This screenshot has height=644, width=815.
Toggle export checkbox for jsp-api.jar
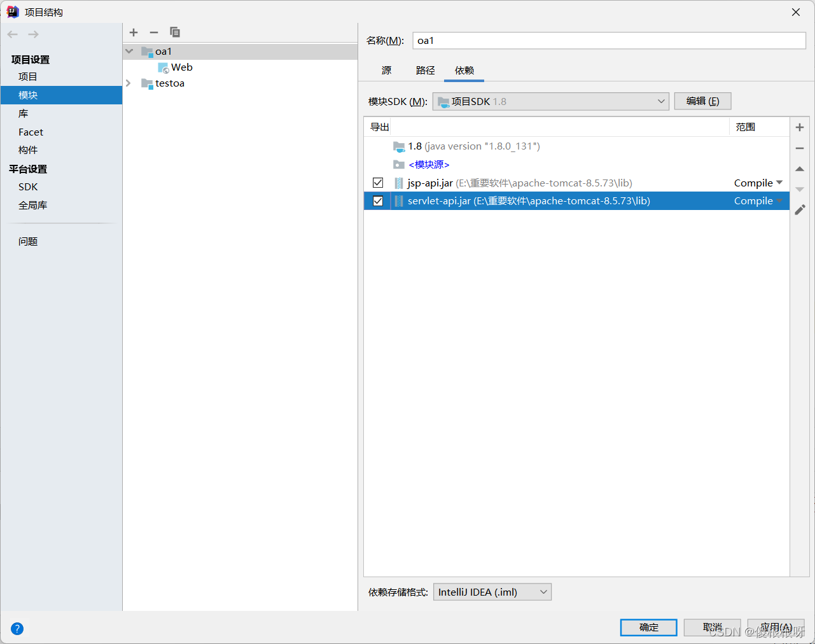[x=378, y=183]
